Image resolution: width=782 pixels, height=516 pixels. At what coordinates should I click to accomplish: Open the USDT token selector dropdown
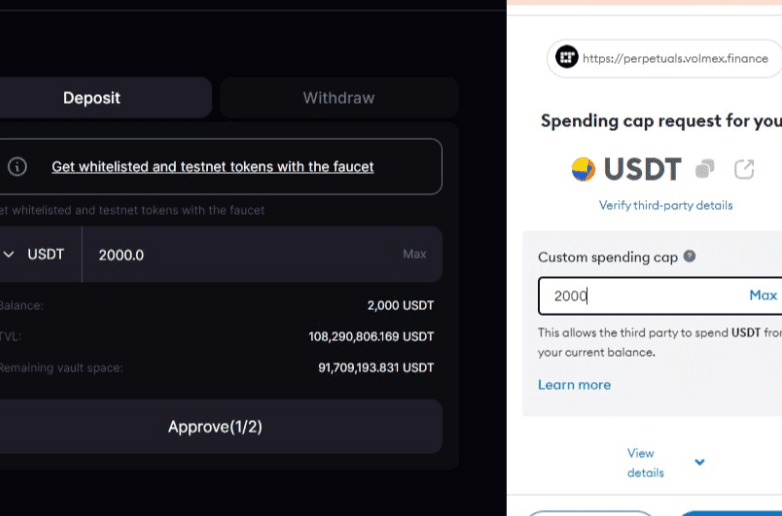point(35,254)
